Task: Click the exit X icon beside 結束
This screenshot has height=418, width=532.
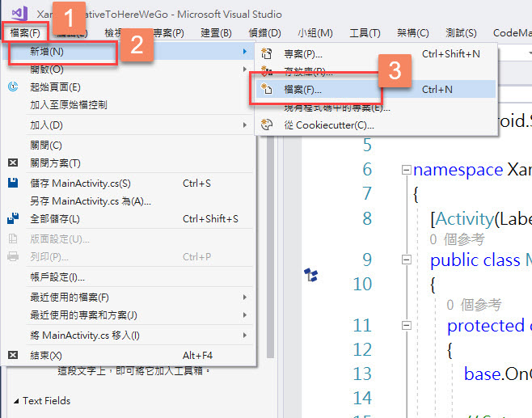Action: pyautogui.click(x=13, y=355)
